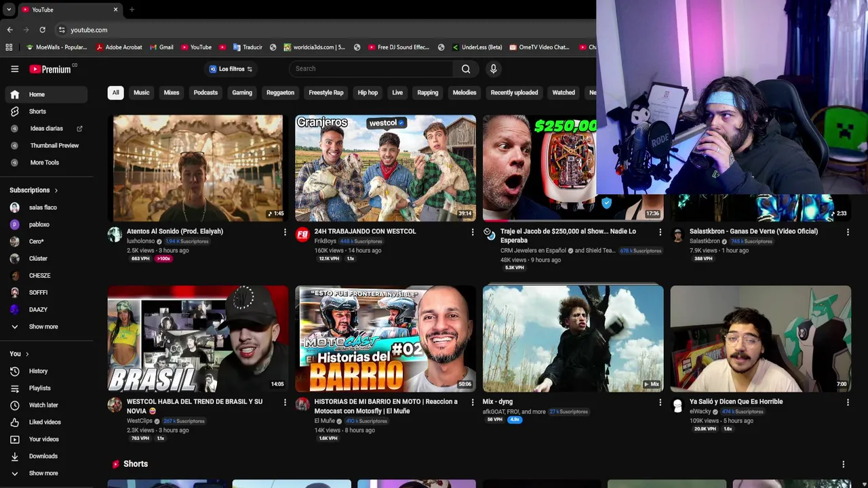
Task: Expand the You section header
Action: pos(19,354)
